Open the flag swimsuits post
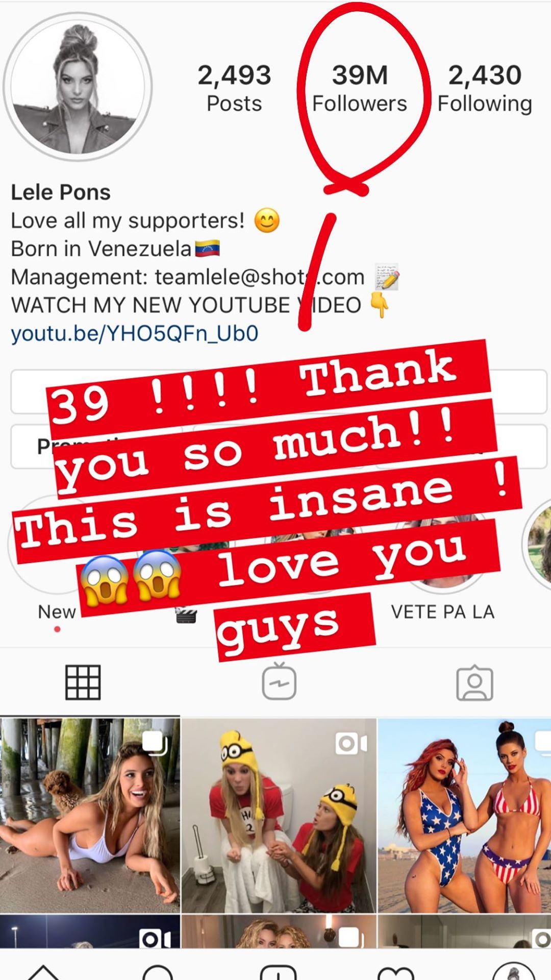This screenshot has width=551, height=980. click(465, 815)
